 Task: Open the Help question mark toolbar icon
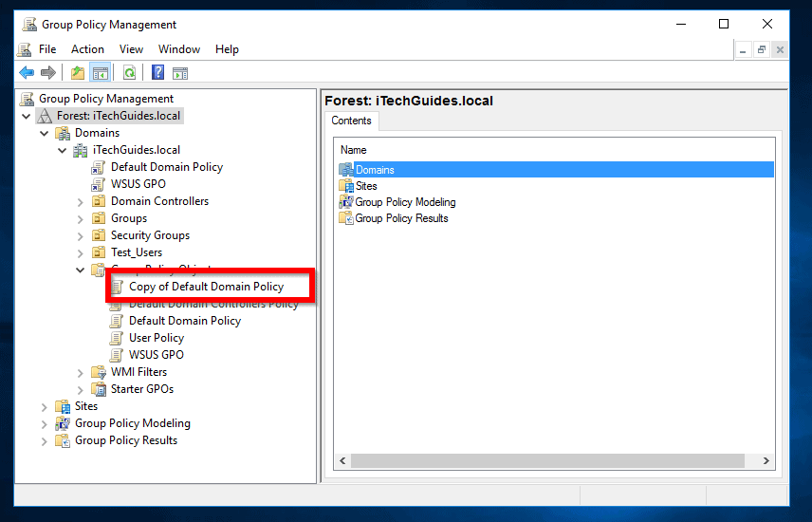pos(158,72)
